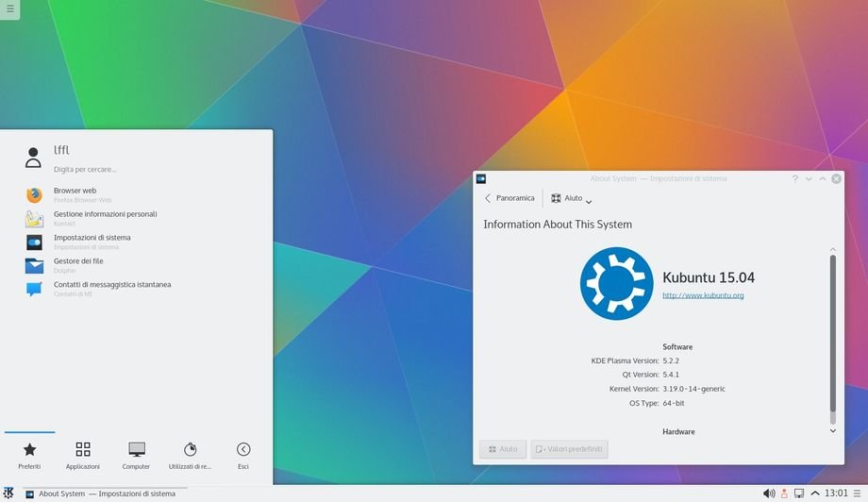Launch Kontact personal information manager
Screen dimensions: 868x502
pos(105,218)
